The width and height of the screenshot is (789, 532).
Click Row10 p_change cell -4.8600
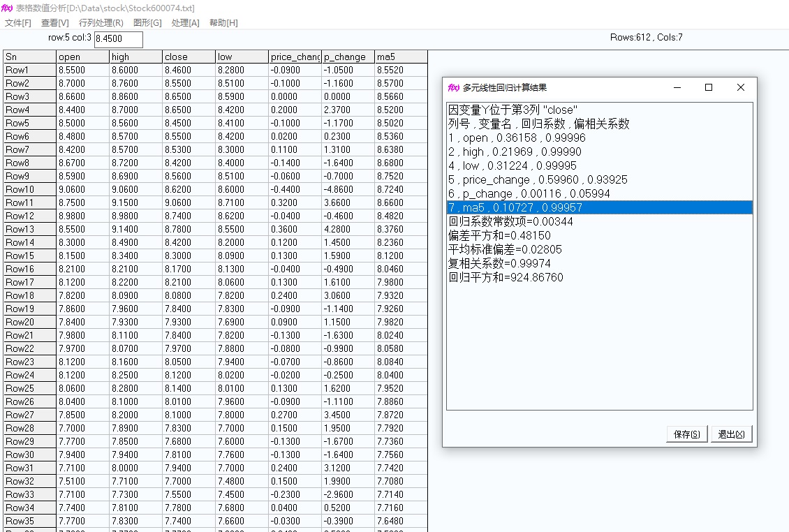348,189
